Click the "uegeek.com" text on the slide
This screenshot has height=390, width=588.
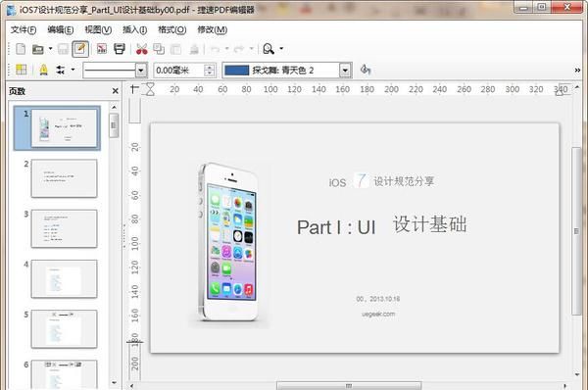(378, 314)
